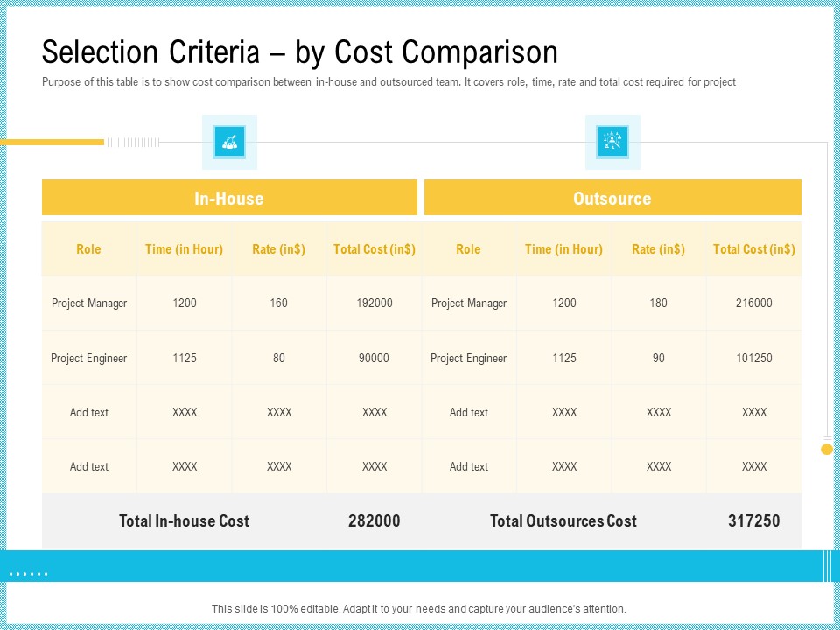Select the 'Total Outsources Cost' label
The image size is (840, 630).
click(x=563, y=521)
